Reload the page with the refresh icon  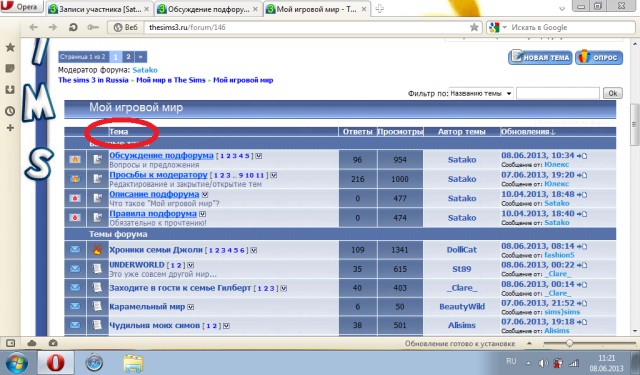point(73,27)
